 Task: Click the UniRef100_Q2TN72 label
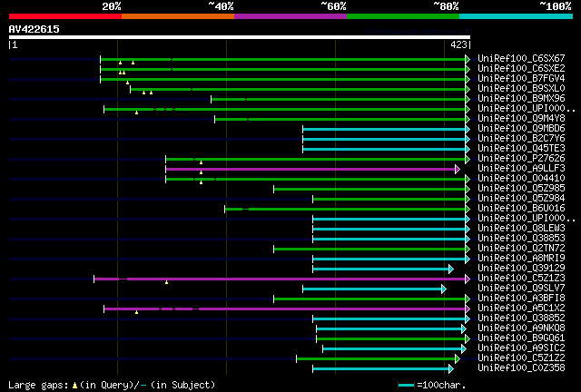tap(521, 249)
